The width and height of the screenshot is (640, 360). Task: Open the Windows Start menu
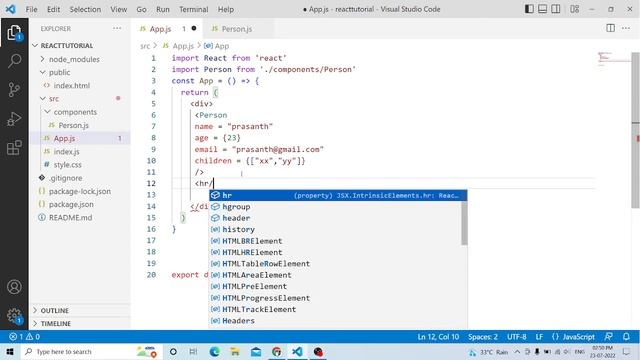pyautogui.click(x=10, y=351)
